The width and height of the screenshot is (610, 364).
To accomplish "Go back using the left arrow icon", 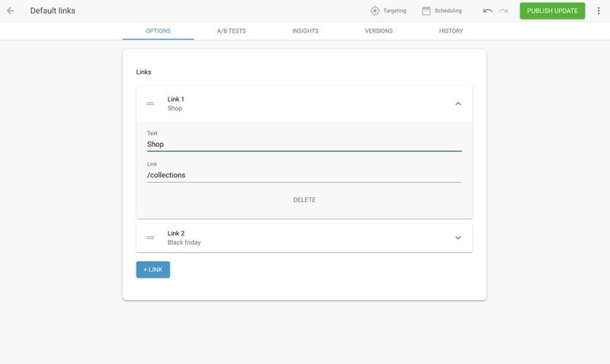I will tap(11, 11).
